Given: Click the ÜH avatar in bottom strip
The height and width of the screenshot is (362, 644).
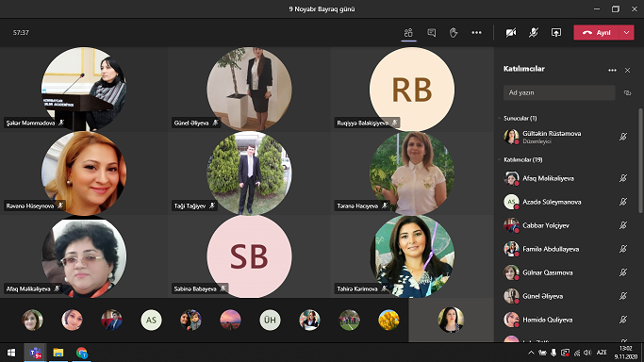Looking at the screenshot, I should pos(270,320).
